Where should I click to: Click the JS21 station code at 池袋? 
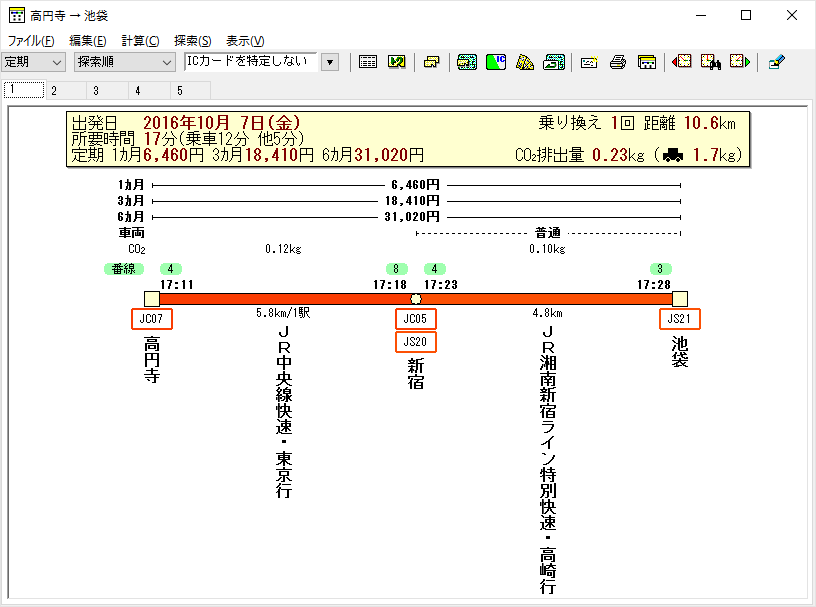[680, 319]
